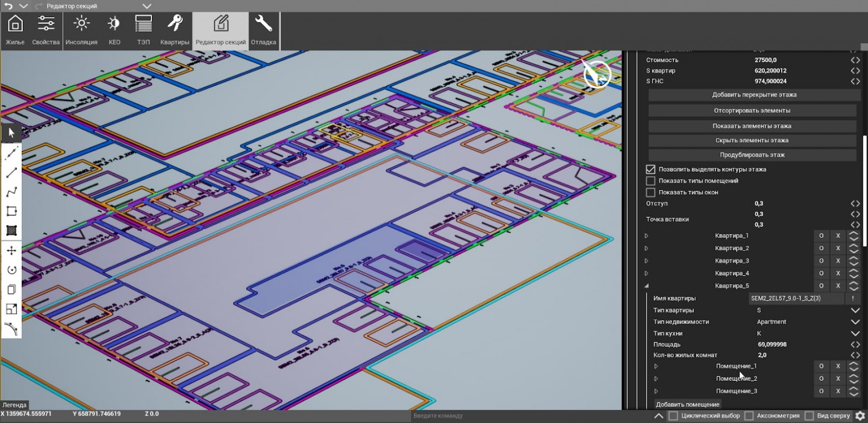This screenshot has width=868, height=423.
Task: Pick the polyline drawing tool
Action: [11, 192]
